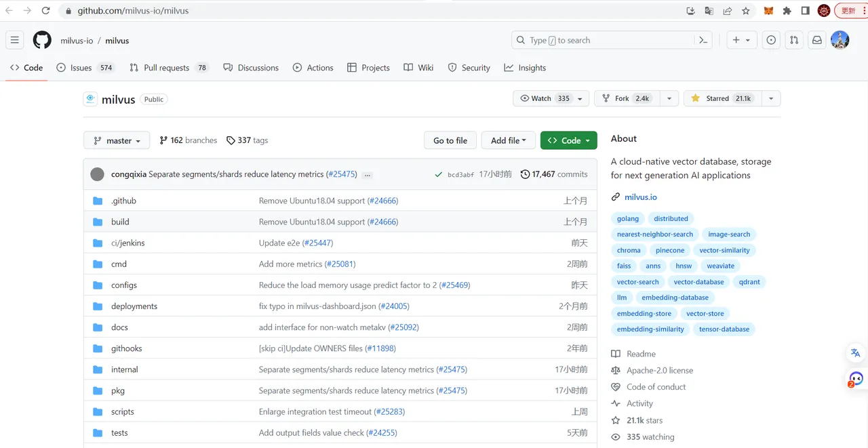Open the browser extensions puzzle icon
This screenshot has width=868, height=448.
coord(787,11)
